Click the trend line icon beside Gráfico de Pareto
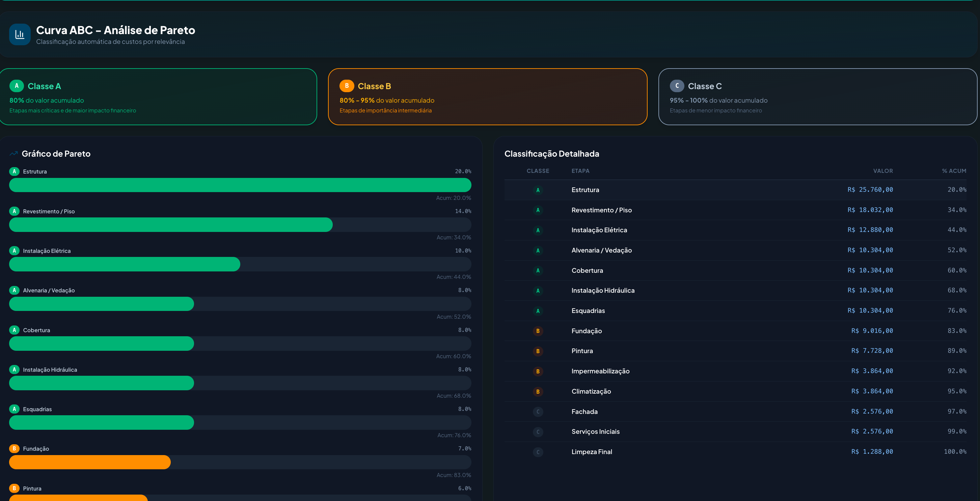The height and width of the screenshot is (501, 980). pyautogui.click(x=14, y=154)
